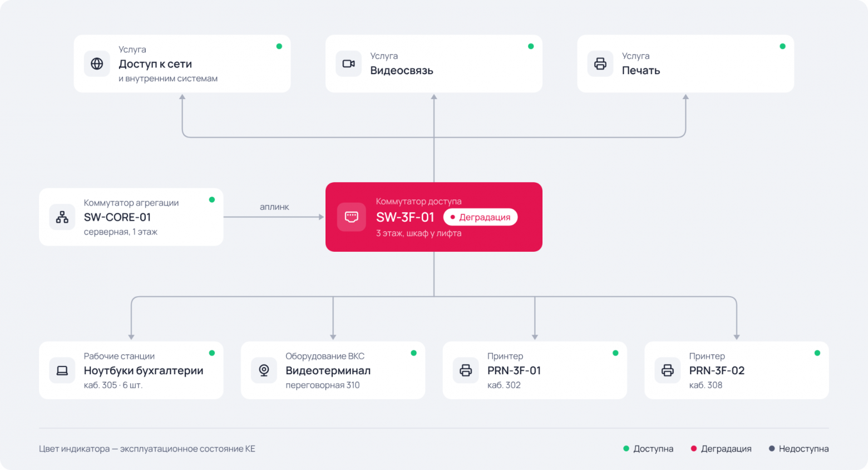Select the status indicator on the "Видеосвязь" card
Image resolution: width=868 pixels, height=470 pixels.
tap(531, 46)
